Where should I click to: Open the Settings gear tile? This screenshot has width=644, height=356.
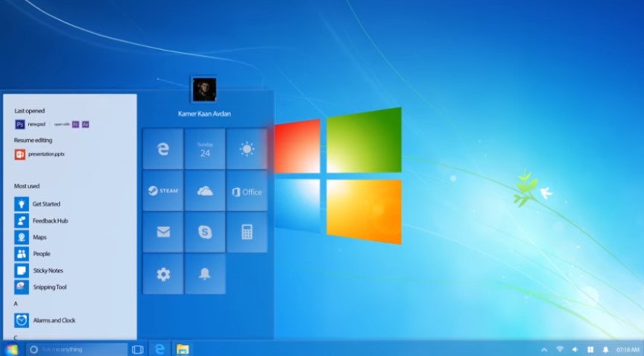162,274
